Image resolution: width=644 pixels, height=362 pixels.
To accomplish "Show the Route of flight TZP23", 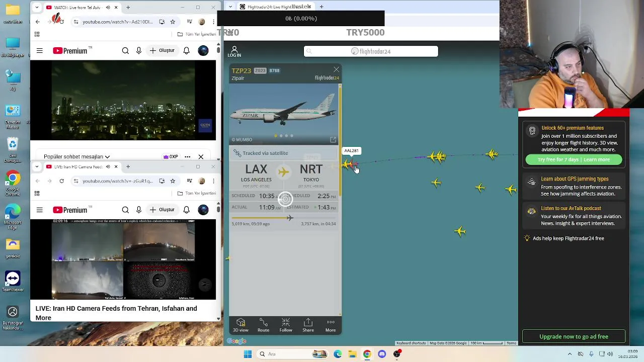I will tap(263, 325).
